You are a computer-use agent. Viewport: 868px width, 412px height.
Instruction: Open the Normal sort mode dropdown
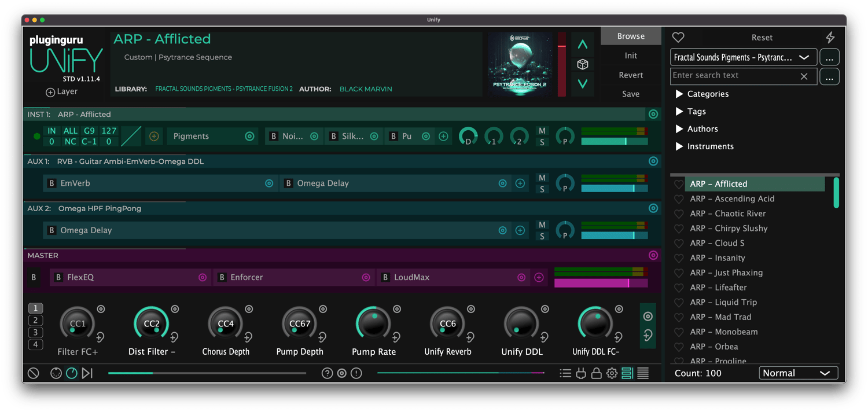tap(798, 373)
